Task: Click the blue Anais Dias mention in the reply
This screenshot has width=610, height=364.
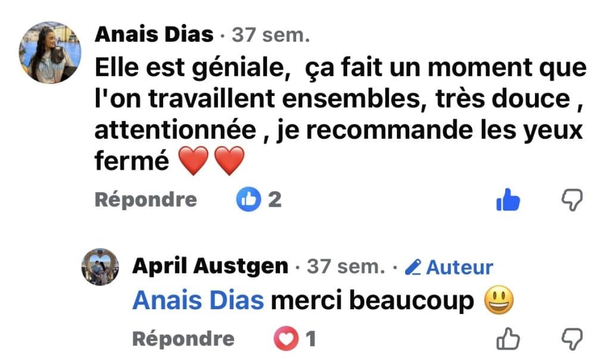Action: (198, 301)
